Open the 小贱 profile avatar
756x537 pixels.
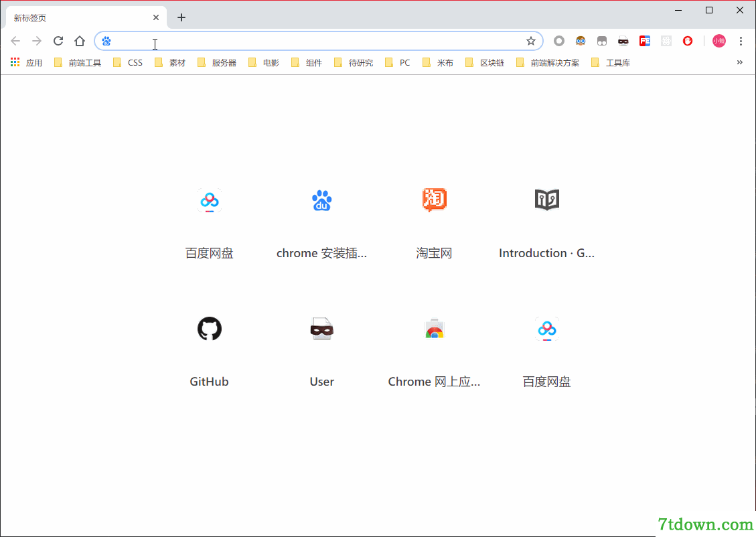pos(719,41)
